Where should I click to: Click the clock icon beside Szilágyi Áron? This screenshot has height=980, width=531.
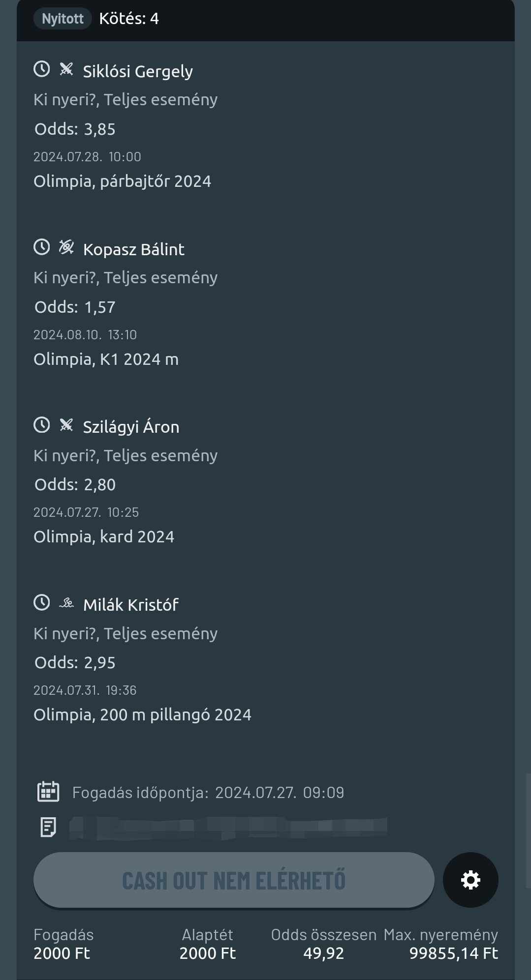pos(42,425)
